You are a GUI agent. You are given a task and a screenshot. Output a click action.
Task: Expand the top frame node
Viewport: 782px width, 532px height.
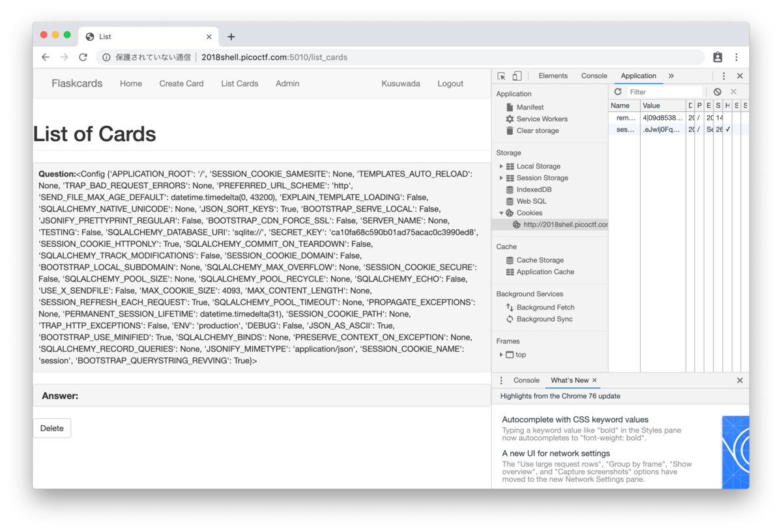pos(501,355)
